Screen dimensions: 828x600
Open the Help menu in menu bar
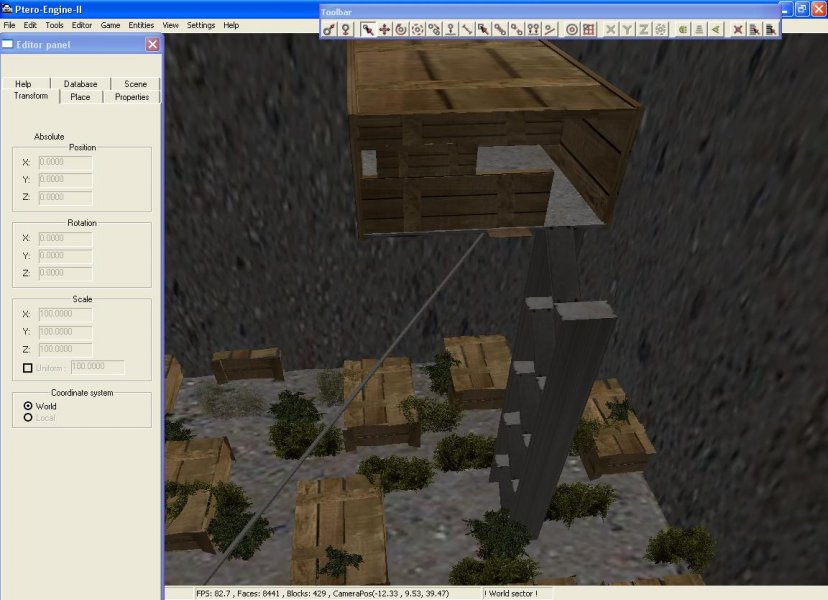coord(231,25)
